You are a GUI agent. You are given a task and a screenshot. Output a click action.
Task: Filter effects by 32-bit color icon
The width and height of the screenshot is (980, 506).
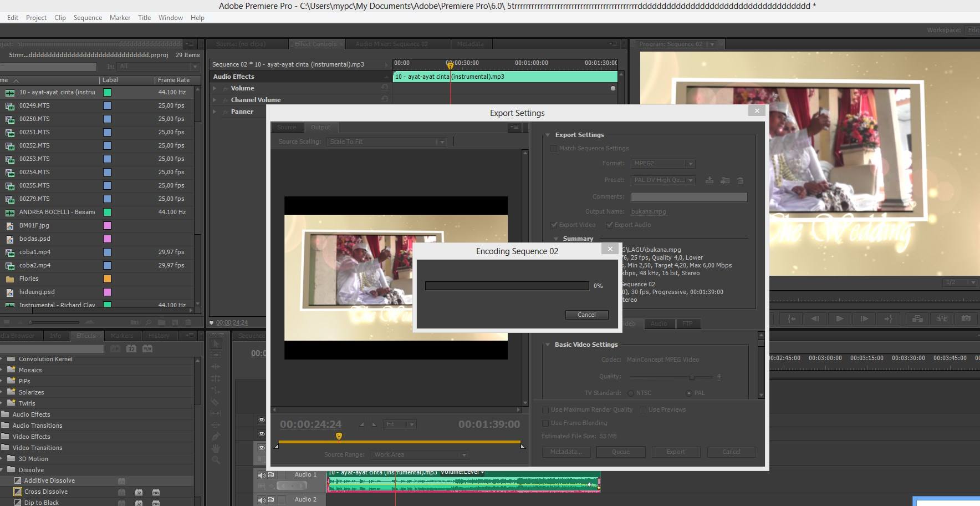tap(131, 348)
